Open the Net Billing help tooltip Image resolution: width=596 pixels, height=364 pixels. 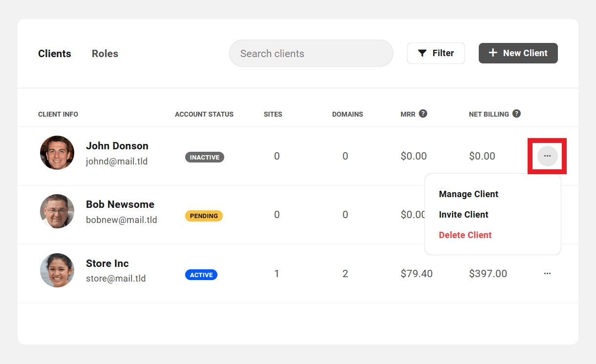click(x=516, y=114)
